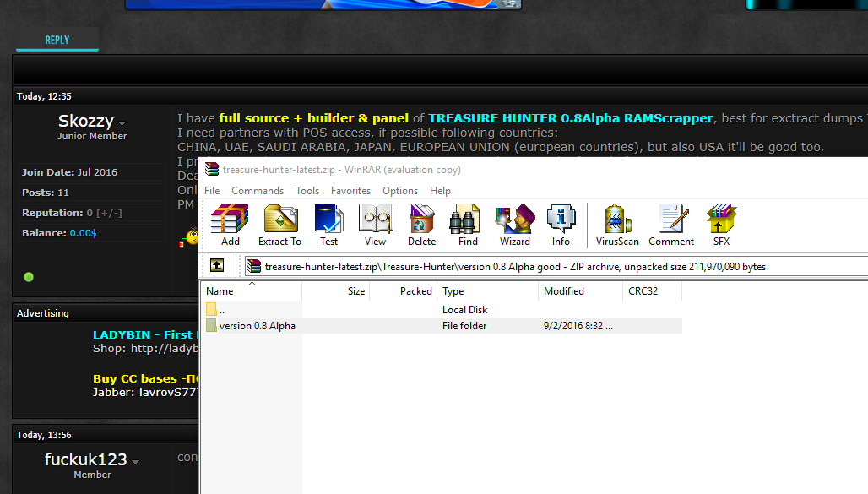Open the File menu in WinRAR
Viewport: 868px width, 494px height.
click(212, 191)
